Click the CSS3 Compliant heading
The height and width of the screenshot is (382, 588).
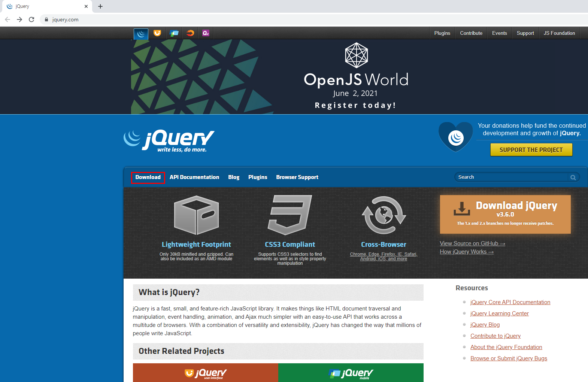pos(290,245)
